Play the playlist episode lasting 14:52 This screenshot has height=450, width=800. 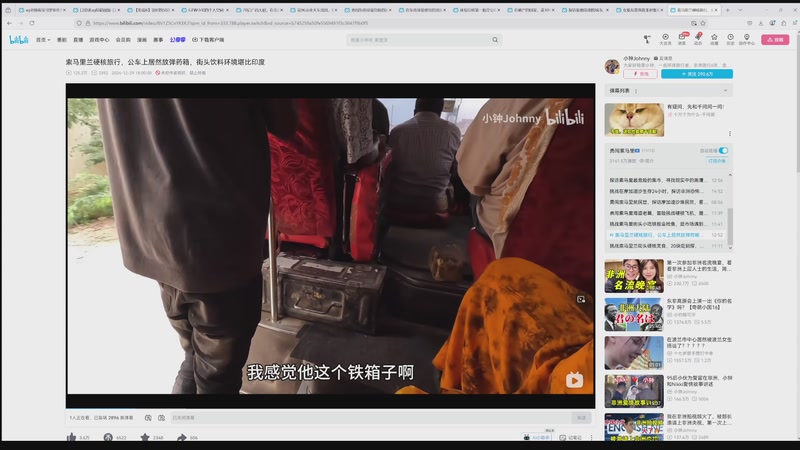point(666,191)
